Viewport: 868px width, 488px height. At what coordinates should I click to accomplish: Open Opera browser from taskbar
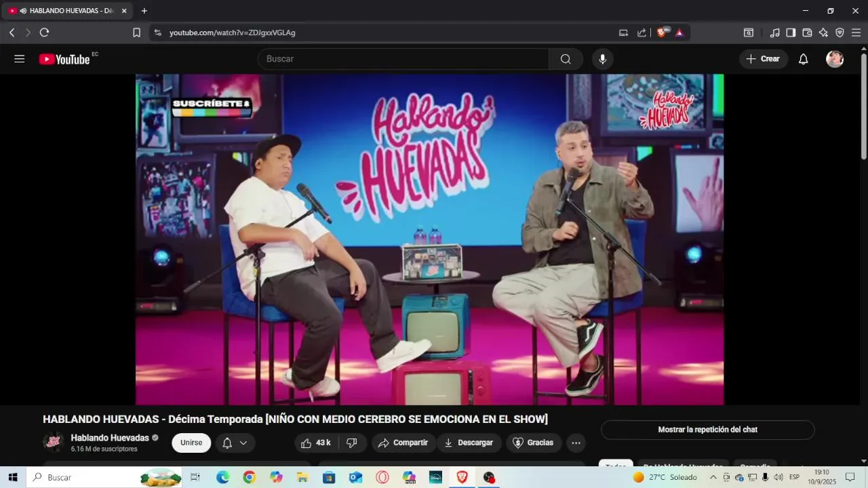point(382,477)
